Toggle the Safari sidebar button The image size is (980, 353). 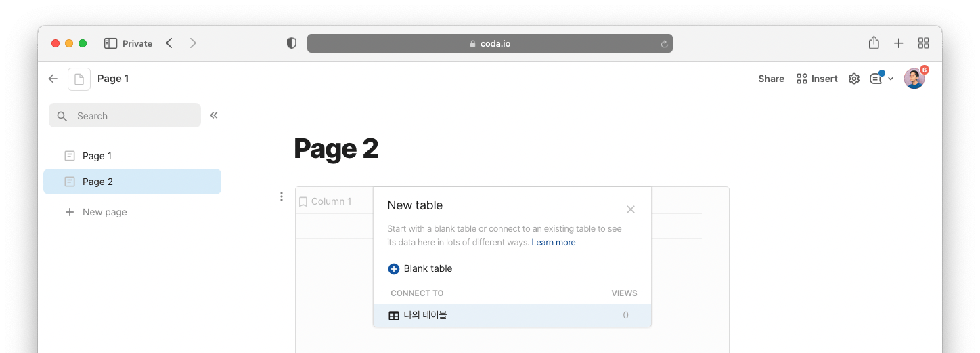110,43
